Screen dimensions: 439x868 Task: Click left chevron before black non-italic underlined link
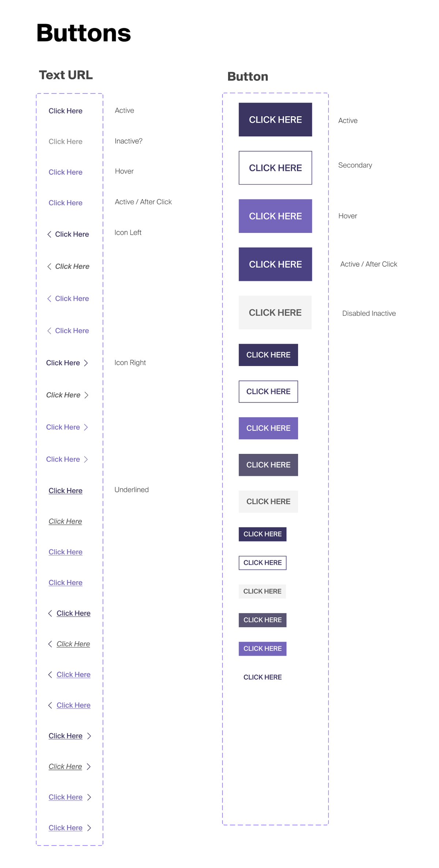[50, 613]
